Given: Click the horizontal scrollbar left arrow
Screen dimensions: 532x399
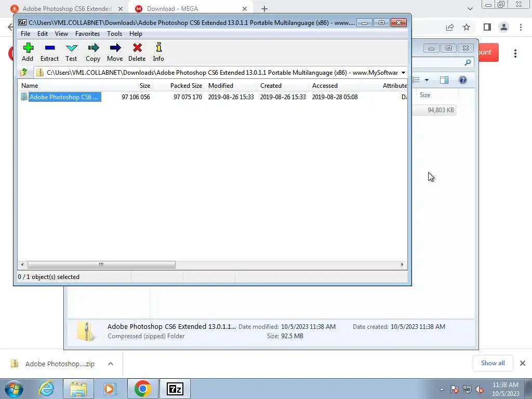Looking at the screenshot, I should pos(22,264).
